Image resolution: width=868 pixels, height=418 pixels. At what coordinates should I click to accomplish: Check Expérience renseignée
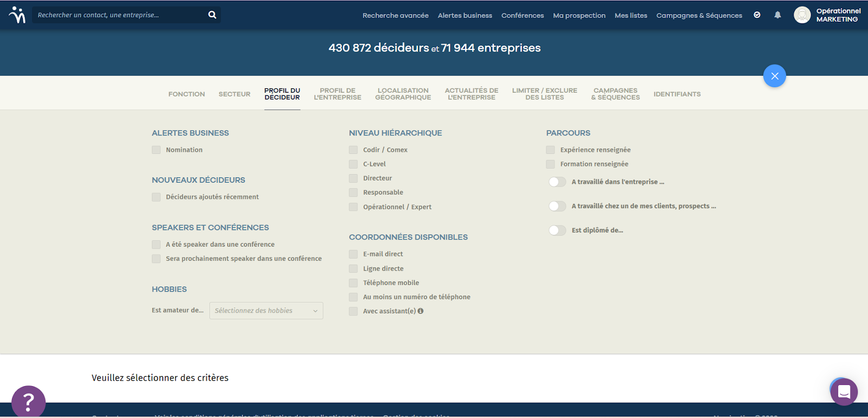[551, 150]
